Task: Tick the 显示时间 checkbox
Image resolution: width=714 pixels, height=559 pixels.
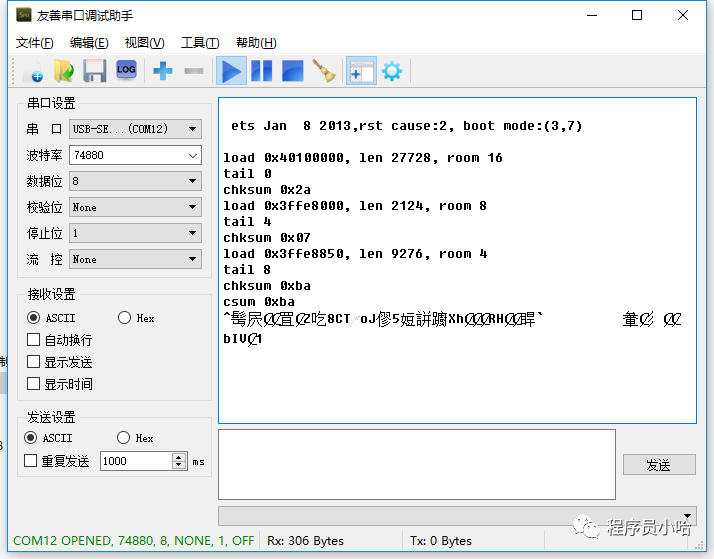Action: pyautogui.click(x=34, y=384)
